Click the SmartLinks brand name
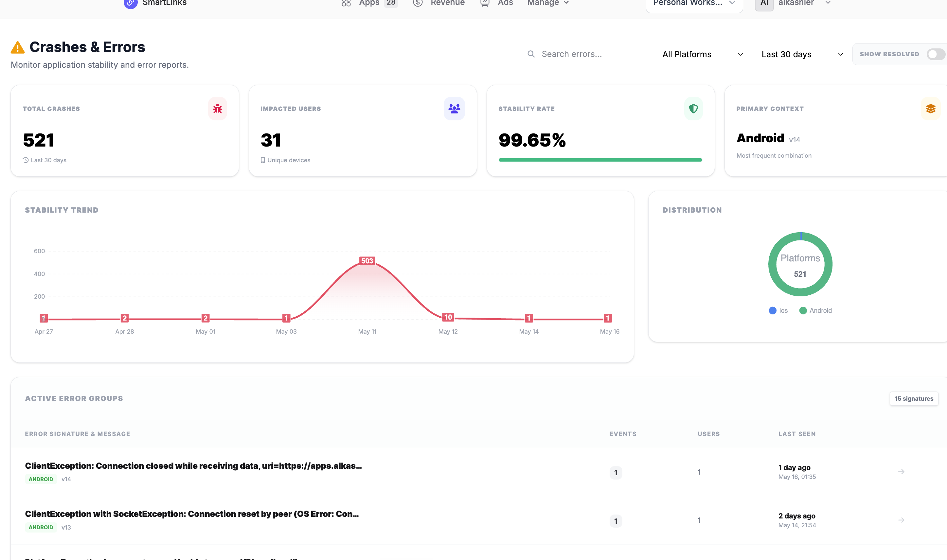Image resolution: width=947 pixels, height=560 pixels. 164,3
